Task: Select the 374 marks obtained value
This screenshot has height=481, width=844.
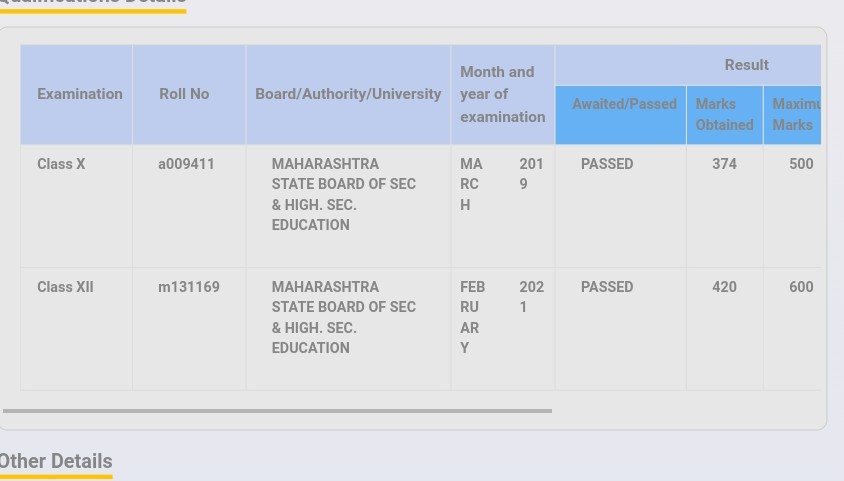Action: (724, 164)
